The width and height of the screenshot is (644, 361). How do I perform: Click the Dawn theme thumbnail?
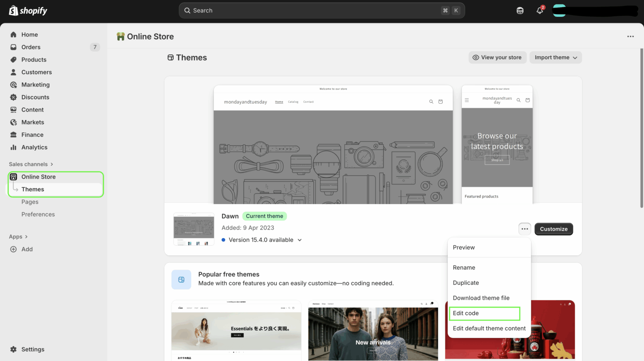194,229
